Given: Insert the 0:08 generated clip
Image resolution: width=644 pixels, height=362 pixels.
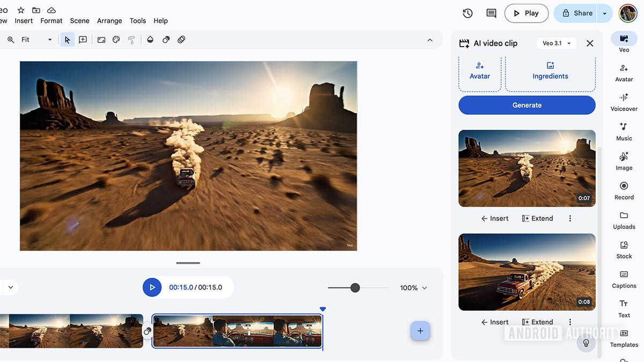Looking at the screenshot, I should click(495, 322).
